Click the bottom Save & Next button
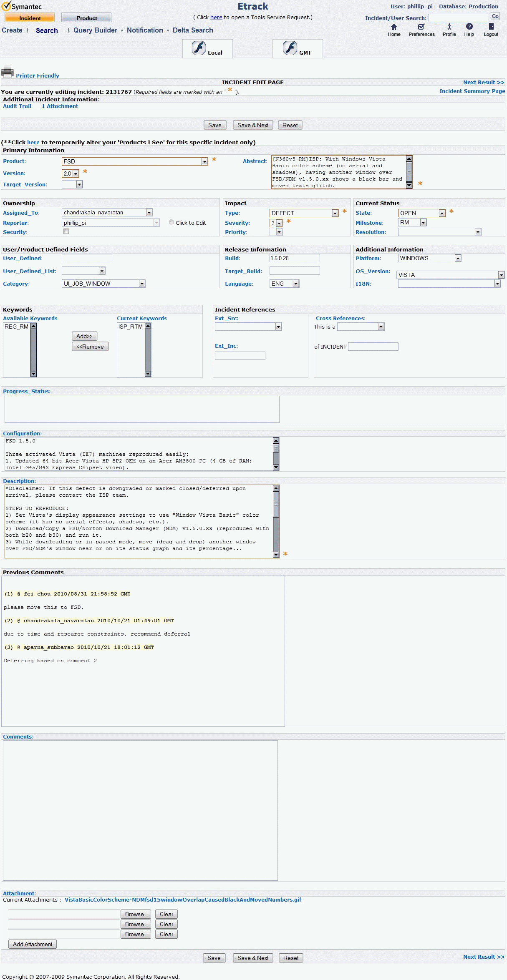Screen dimensions: 507x980 point(253,958)
